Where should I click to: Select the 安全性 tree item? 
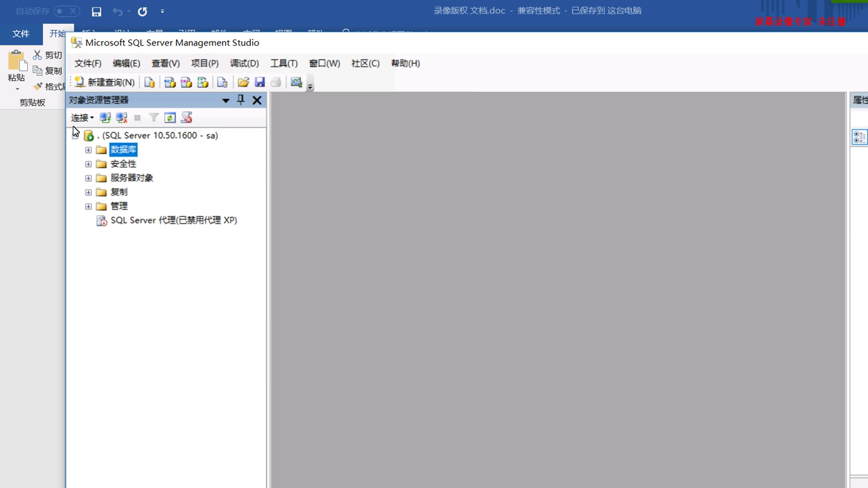(123, 164)
